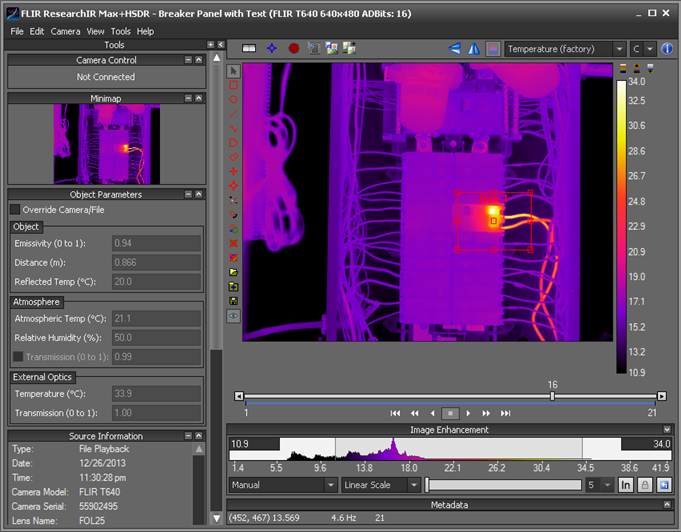Click the rewind playback button
Image resolution: width=681 pixels, height=532 pixels.
click(x=415, y=413)
